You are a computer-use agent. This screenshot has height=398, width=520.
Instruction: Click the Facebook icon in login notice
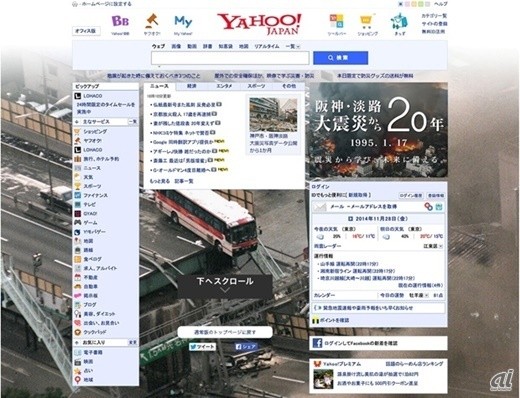click(317, 343)
